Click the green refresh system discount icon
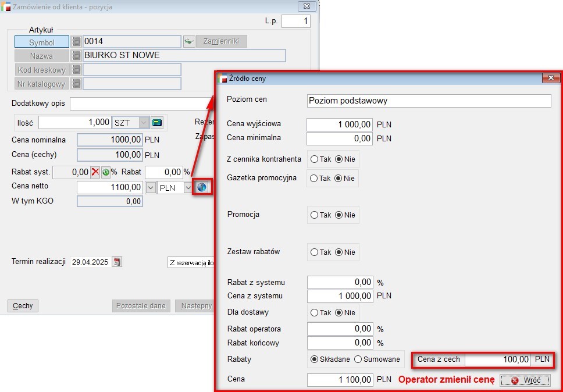Screen dimensions: 563x392 click(x=106, y=172)
